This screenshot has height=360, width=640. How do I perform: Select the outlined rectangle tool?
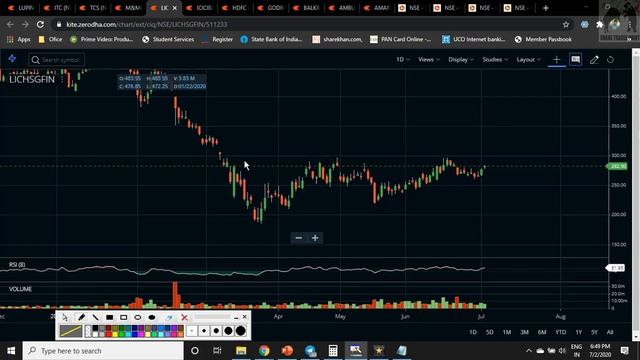pos(124,317)
